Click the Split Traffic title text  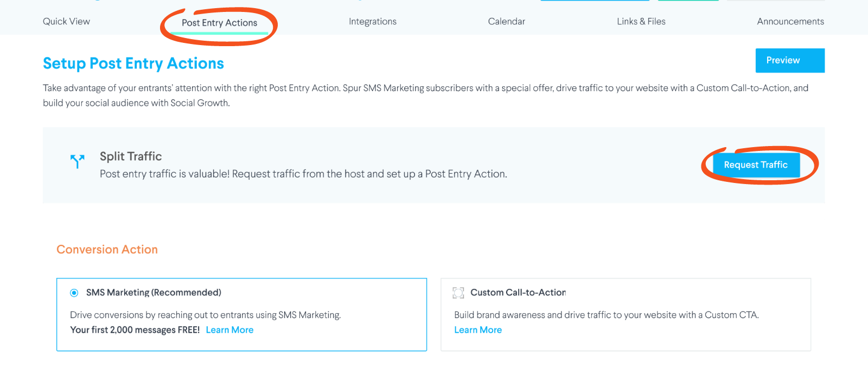point(131,156)
